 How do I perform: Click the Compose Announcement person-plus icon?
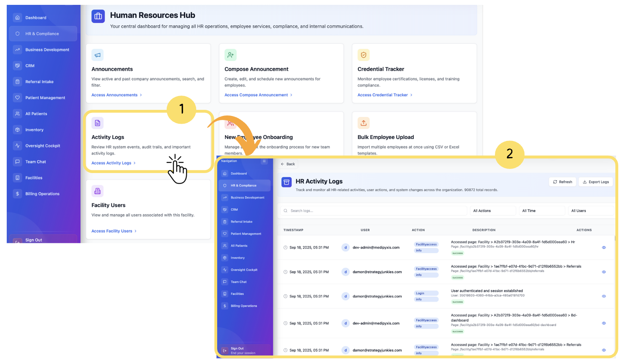pyautogui.click(x=231, y=55)
